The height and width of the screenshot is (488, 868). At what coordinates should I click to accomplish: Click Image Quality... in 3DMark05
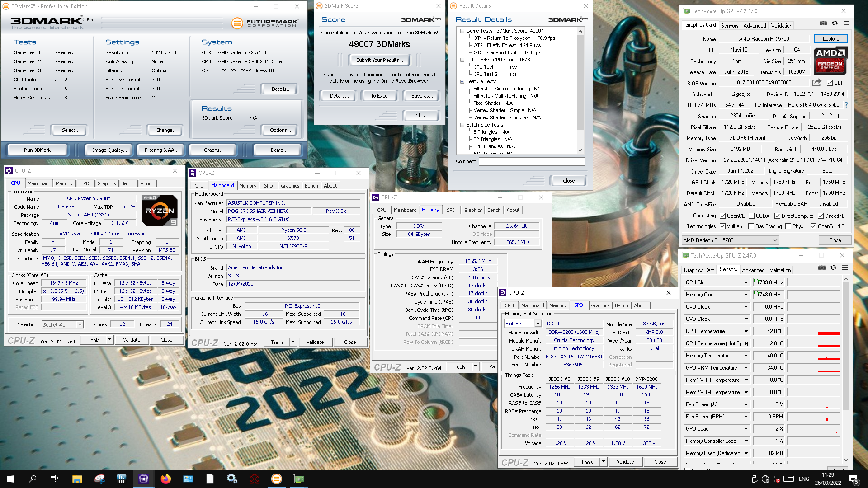tap(109, 150)
